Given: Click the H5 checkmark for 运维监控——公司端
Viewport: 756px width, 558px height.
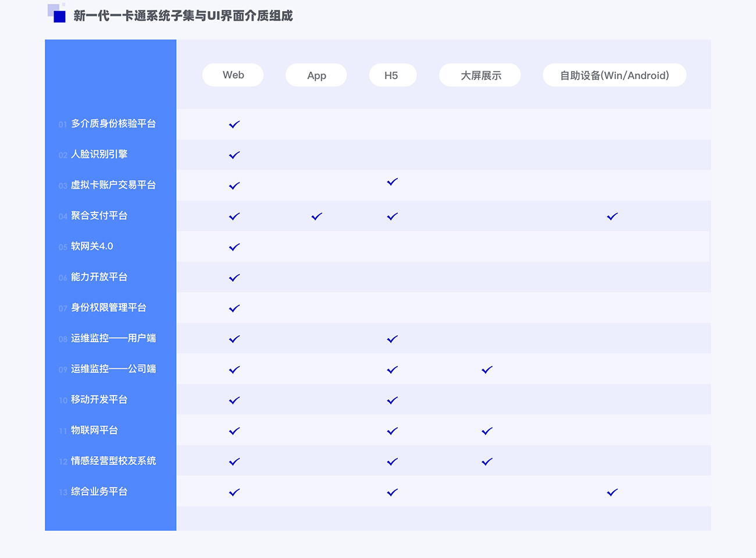Looking at the screenshot, I should (x=393, y=369).
